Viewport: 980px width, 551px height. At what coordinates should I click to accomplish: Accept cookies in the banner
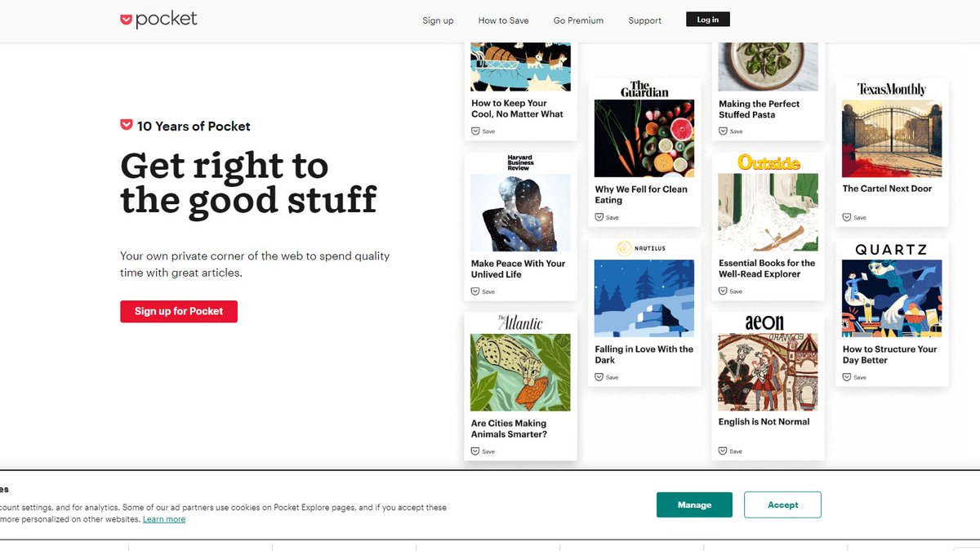tap(782, 504)
